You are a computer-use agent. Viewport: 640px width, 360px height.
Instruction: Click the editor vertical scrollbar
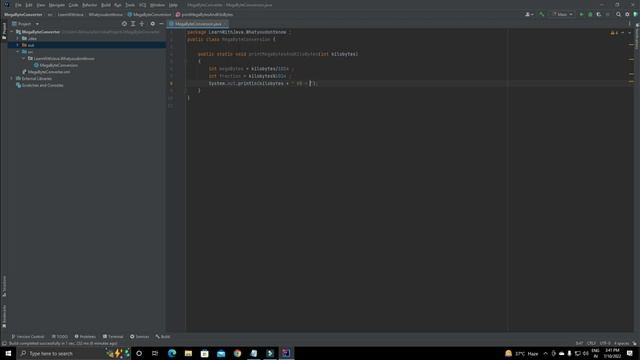pos(631,180)
